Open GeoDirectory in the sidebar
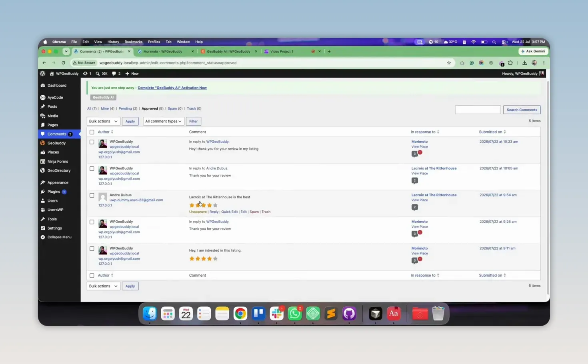Screen dimensions: 588x364 click(59, 171)
